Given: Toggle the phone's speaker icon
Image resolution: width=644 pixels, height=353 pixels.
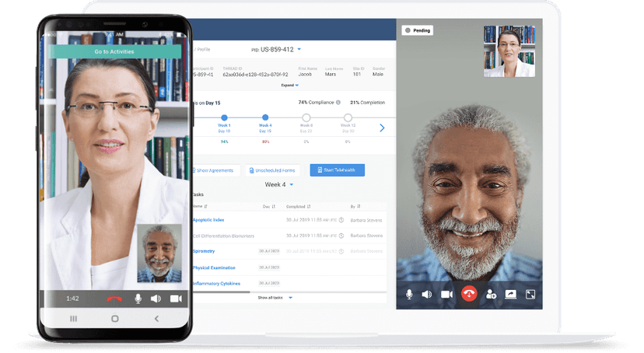Looking at the screenshot, I should 156,299.
